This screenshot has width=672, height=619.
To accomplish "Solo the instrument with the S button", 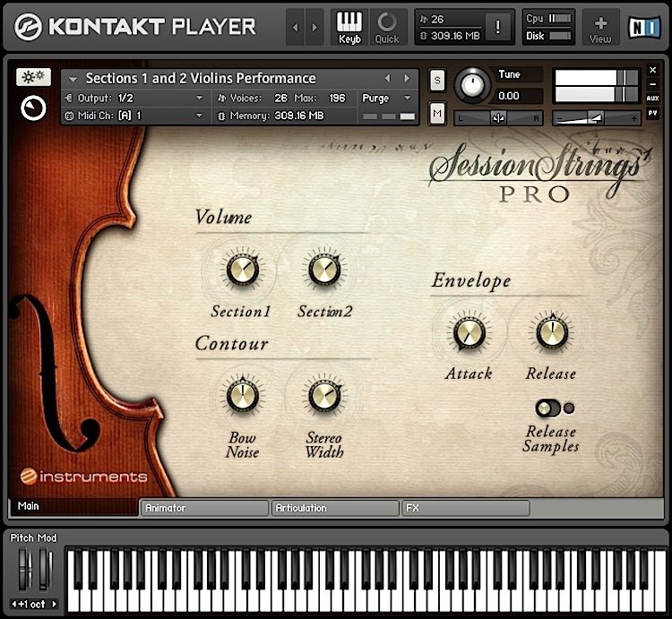I will (x=437, y=79).
